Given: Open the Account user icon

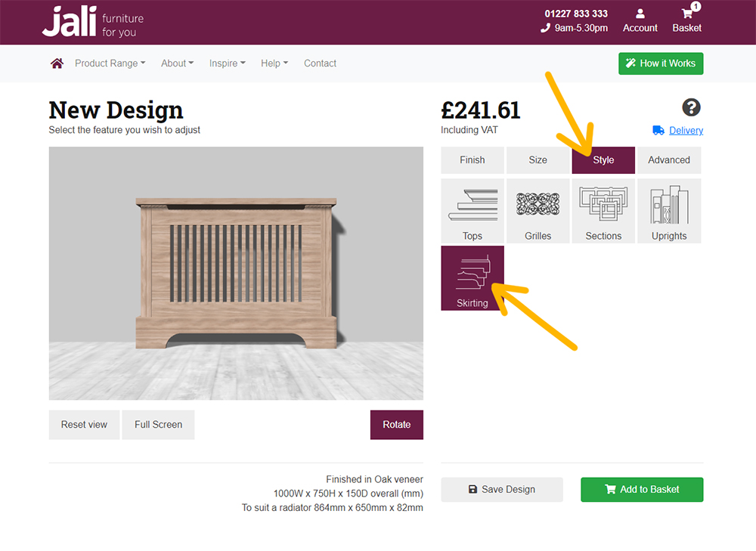Looking at the screenshot, I should 640,14.
